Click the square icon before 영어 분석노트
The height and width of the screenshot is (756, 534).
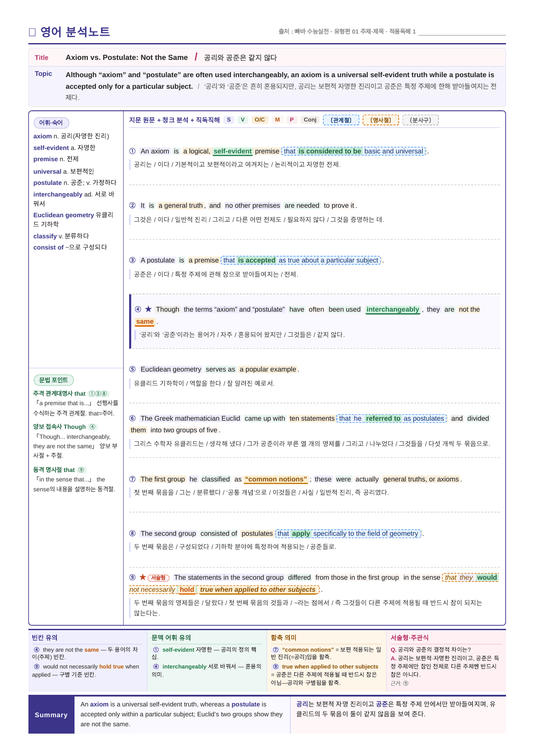pos(32,32)
